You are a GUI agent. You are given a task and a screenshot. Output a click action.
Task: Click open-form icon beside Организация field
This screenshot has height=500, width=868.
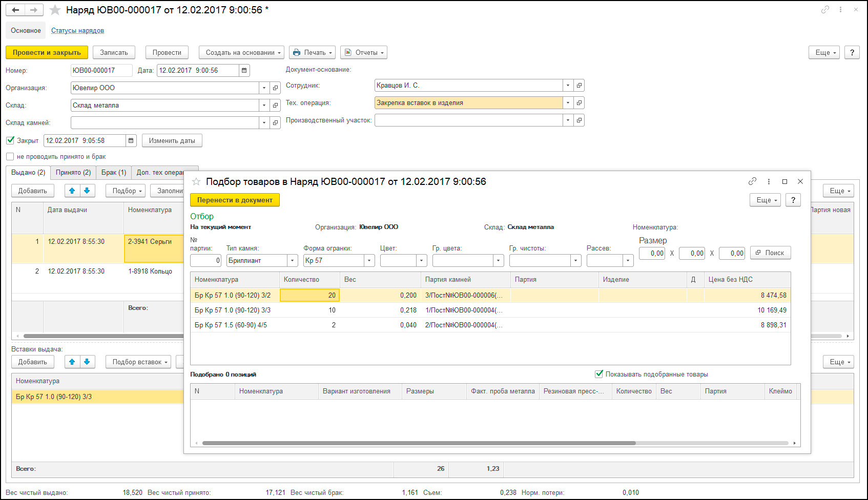pyautogui.click(x=275, y=88)
